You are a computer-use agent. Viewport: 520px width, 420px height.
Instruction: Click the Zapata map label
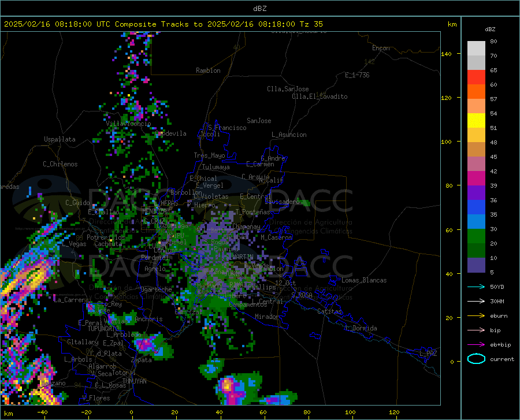142,360
